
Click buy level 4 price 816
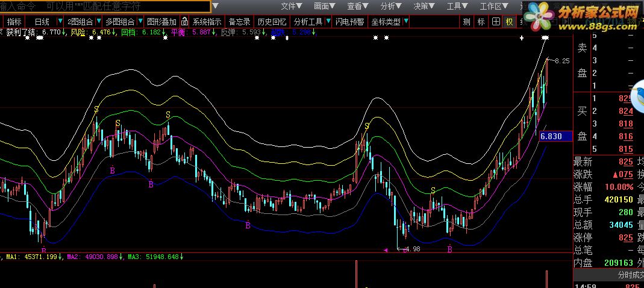point(625,136)
